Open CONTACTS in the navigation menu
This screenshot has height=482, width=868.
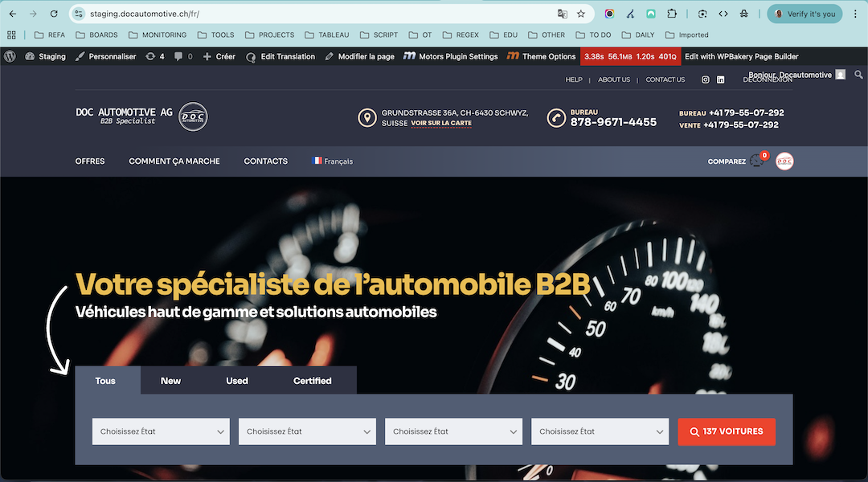point(266,161)
